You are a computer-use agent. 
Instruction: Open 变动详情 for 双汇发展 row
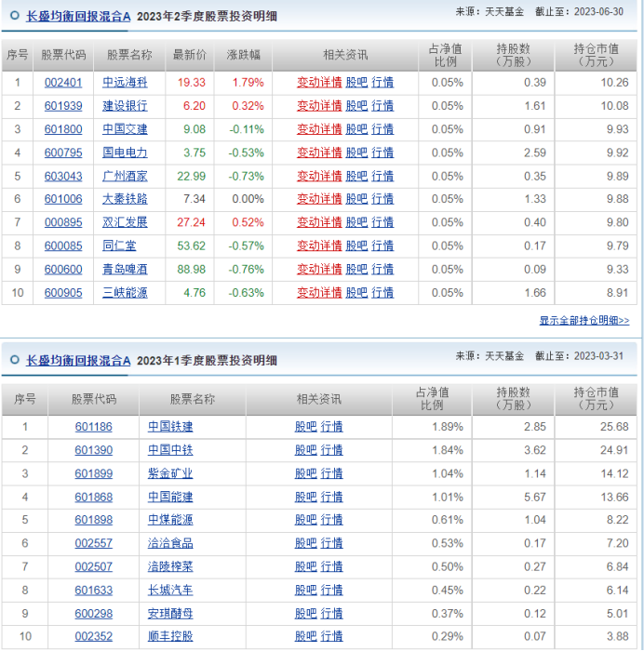pyautogui.click(x=319, y=222)
